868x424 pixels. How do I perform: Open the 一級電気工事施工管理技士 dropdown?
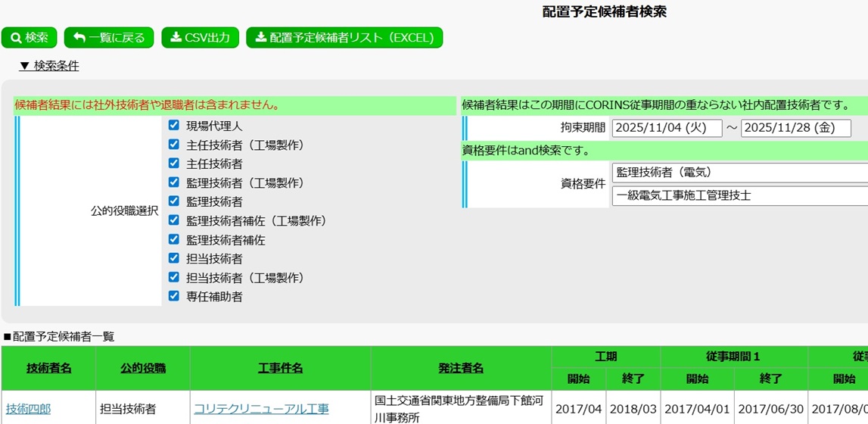(739, 195)
